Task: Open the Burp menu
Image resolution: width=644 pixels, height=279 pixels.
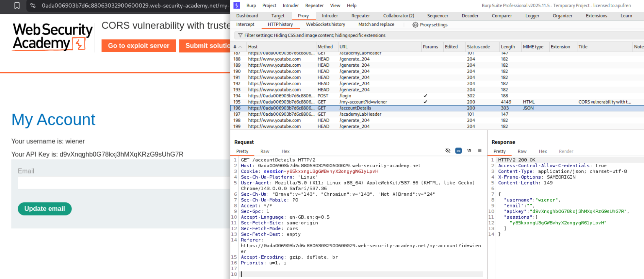Action: pyautogui.click(x=251, y=6)
